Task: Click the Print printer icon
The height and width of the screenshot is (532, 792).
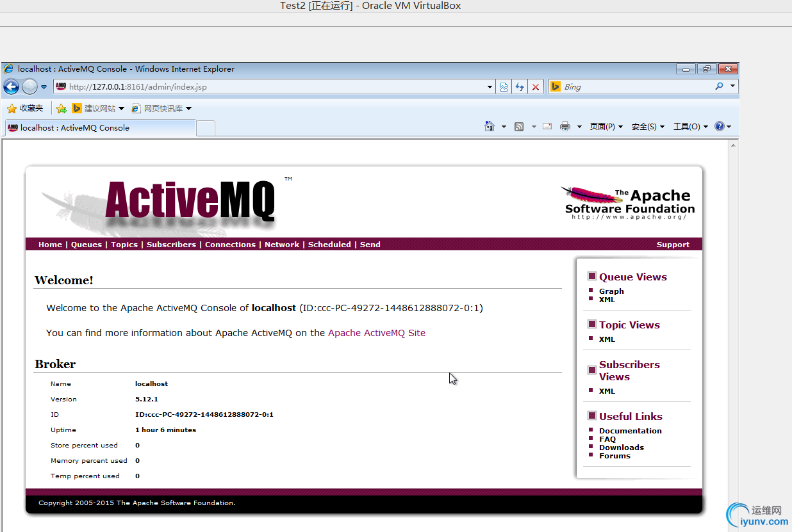Action: tap(565, 127)
